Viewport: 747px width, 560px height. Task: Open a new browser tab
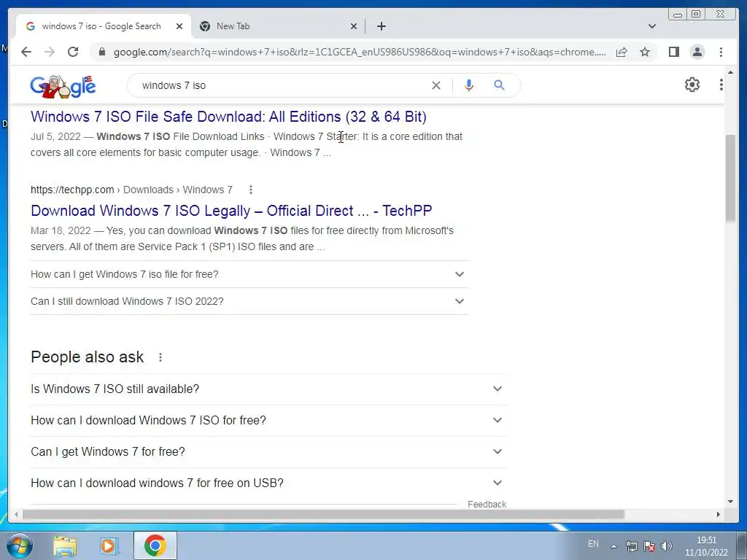[381, 26]
